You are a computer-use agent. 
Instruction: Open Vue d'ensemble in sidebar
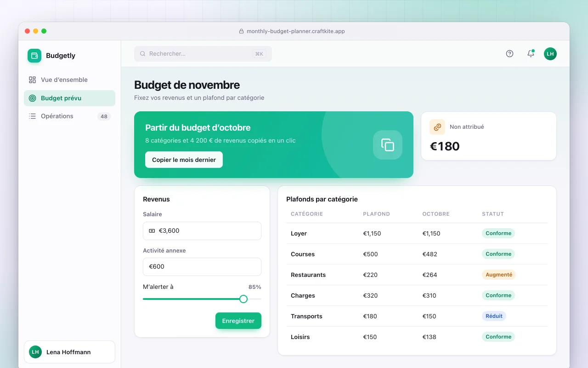pyautogui.click(x=69, y=80)
